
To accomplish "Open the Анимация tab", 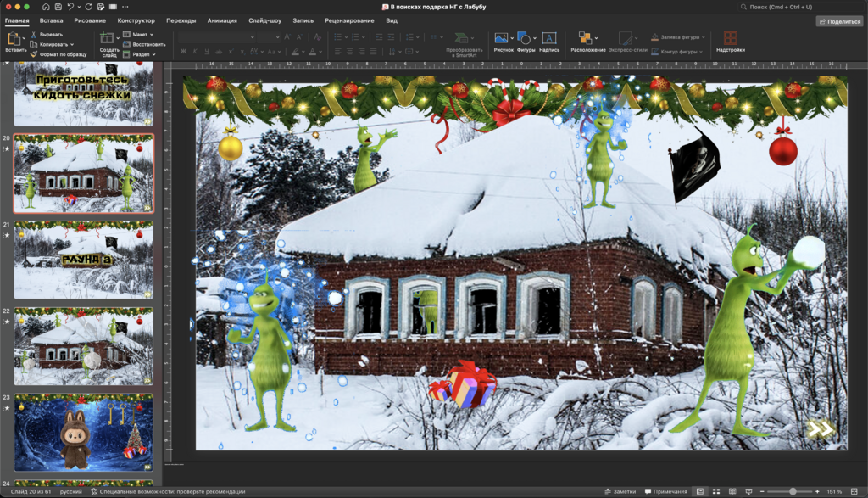I will (222, 20).
